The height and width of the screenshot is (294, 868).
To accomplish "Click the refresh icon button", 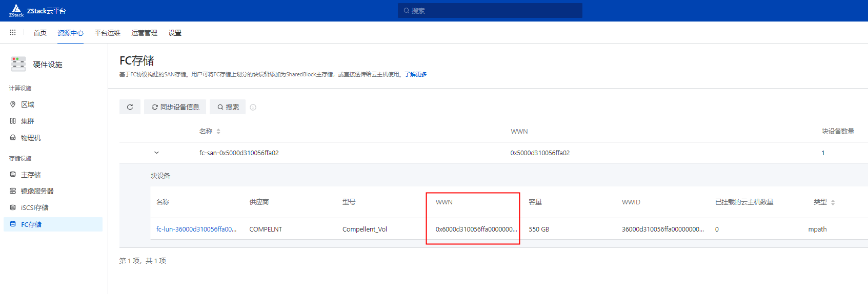I will (130, 107).
